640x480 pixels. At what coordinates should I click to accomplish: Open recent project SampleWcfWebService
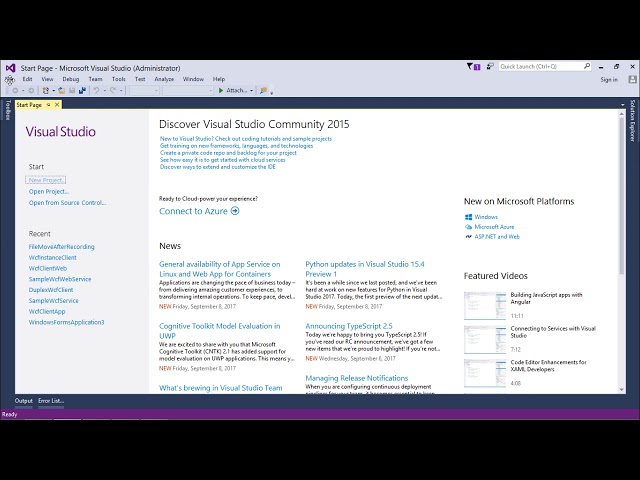click(60, 279)
